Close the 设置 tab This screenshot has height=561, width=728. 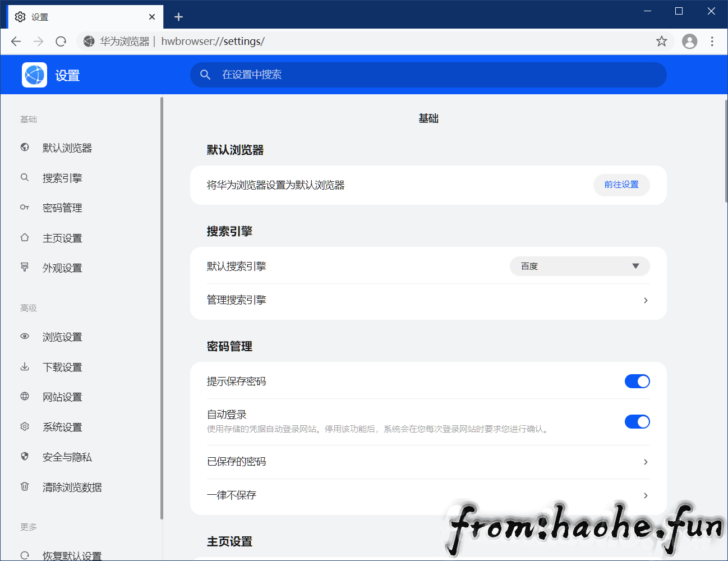(152, 17)
